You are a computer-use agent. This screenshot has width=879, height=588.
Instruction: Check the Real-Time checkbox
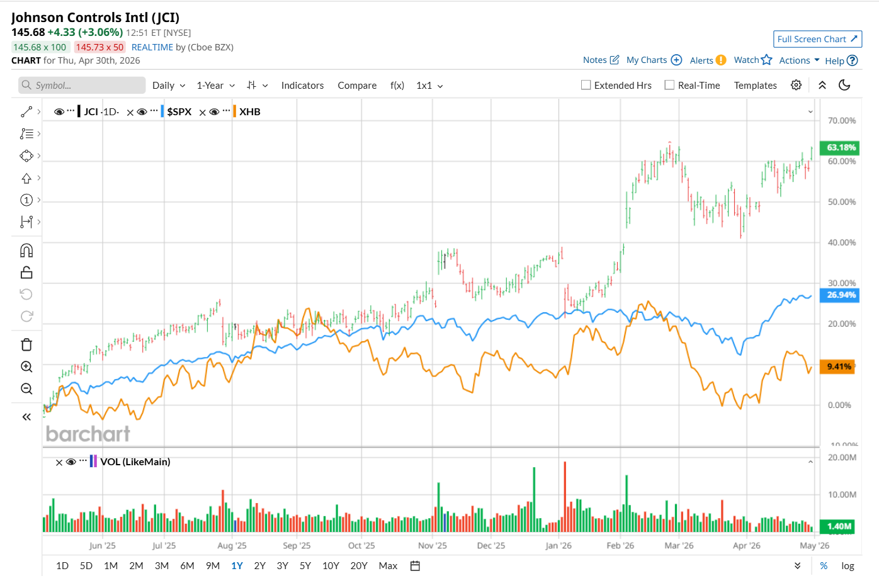coord(670,85)
